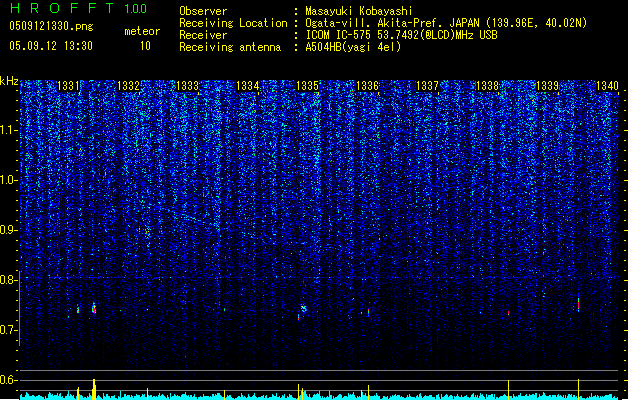Click the tallest yellow power spike after 1331

coord(94,389)
